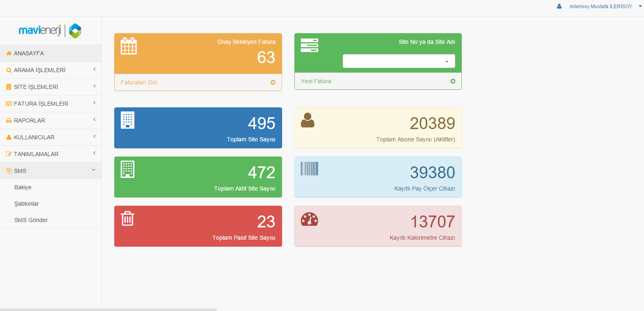644x311 pixels.
Task: Click the calendar icon on the orange card
Action: pyautogui.click(x=129, y=46)
